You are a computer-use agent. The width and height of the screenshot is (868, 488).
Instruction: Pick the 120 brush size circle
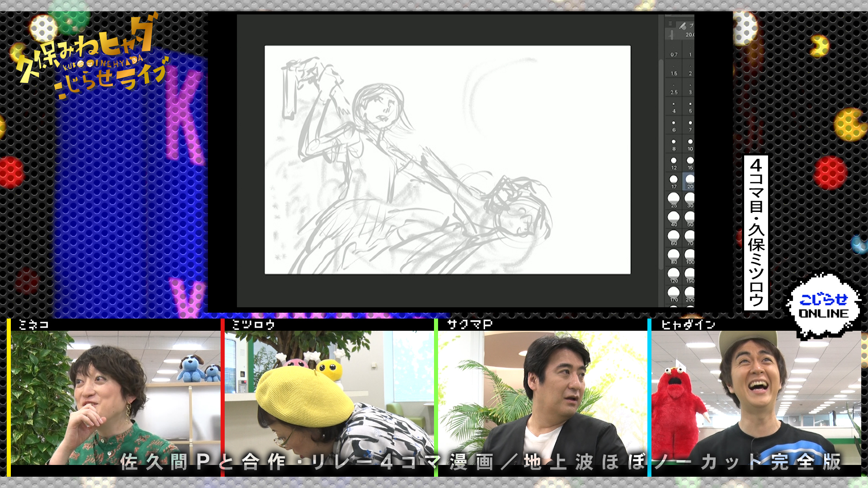(674, 275)
